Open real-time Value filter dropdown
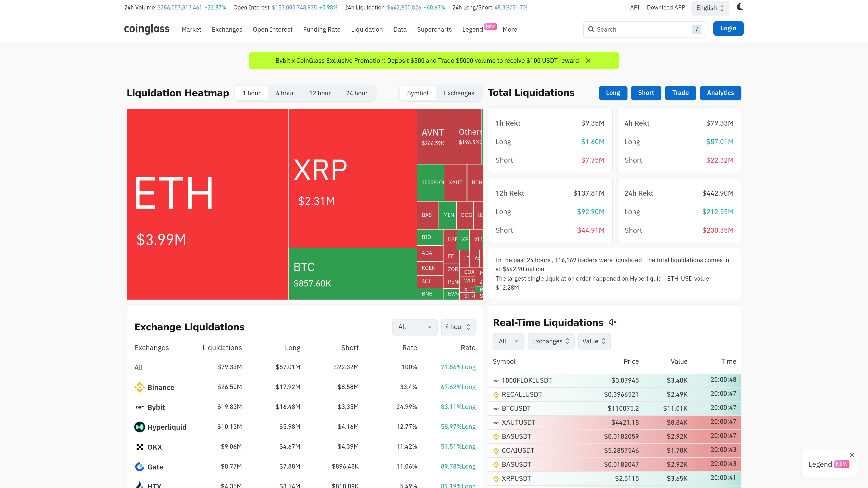Image resolution: width=868 pixels, height=488 pixels. point(594,341)
